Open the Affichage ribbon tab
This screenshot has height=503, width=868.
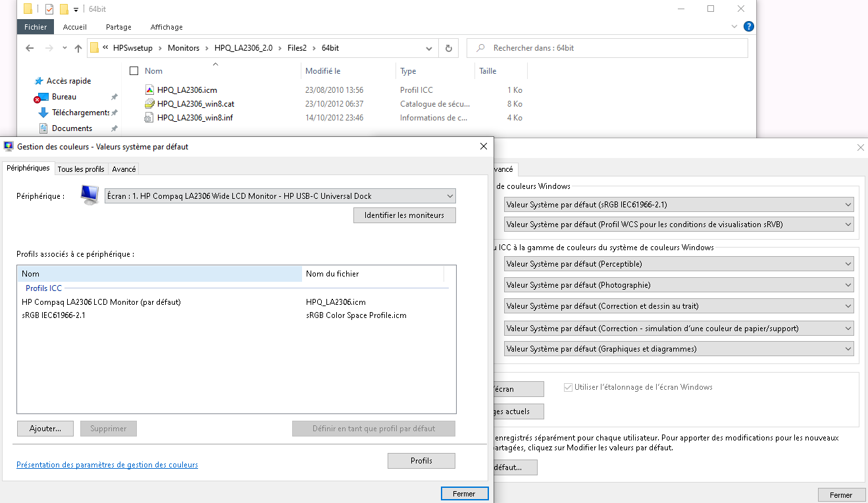(166, 27)
